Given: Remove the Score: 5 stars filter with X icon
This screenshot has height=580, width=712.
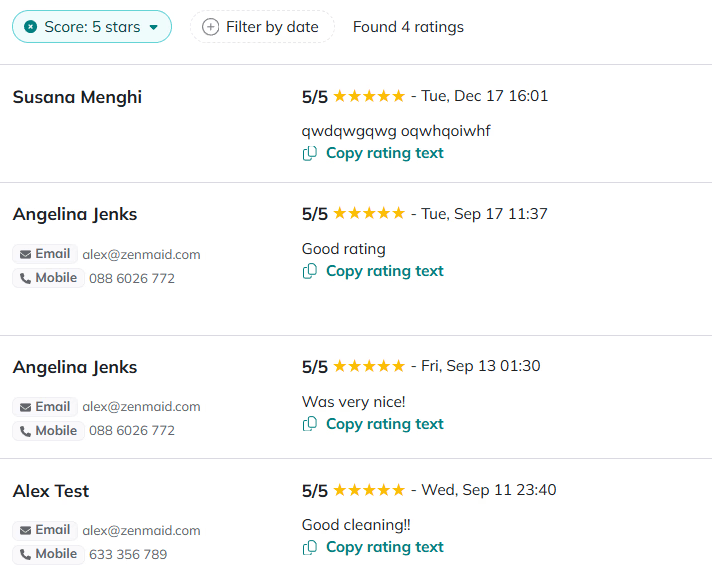Looking at the screenshot, I should pos(31,27).
